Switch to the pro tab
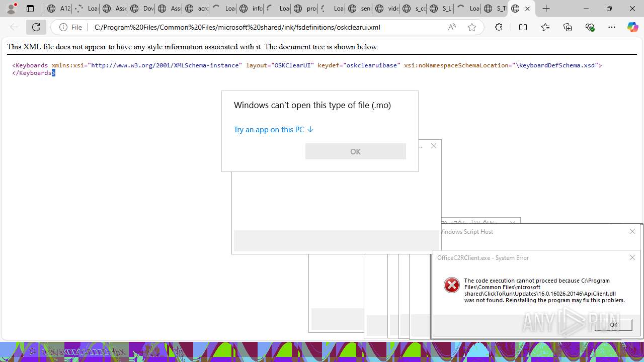Screen dimensions: 644x362 [304, 9]
